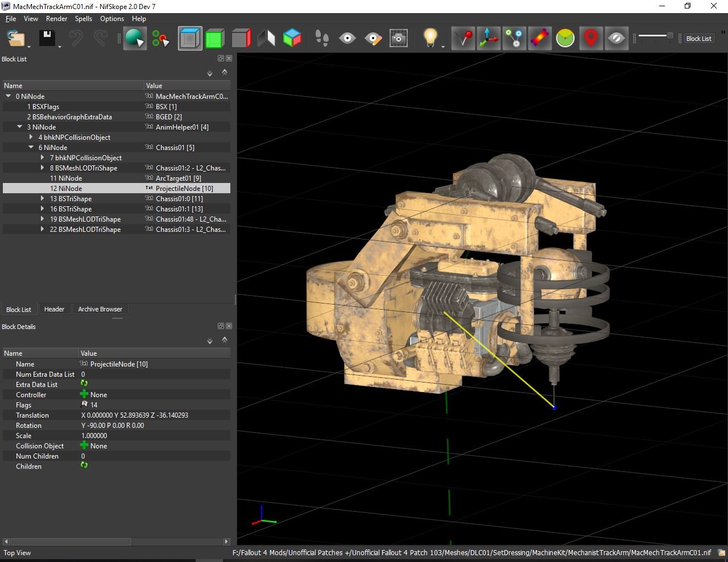728x562 pixels.
Task: Collapse all rows in Block List
Action: click(225, 72)
